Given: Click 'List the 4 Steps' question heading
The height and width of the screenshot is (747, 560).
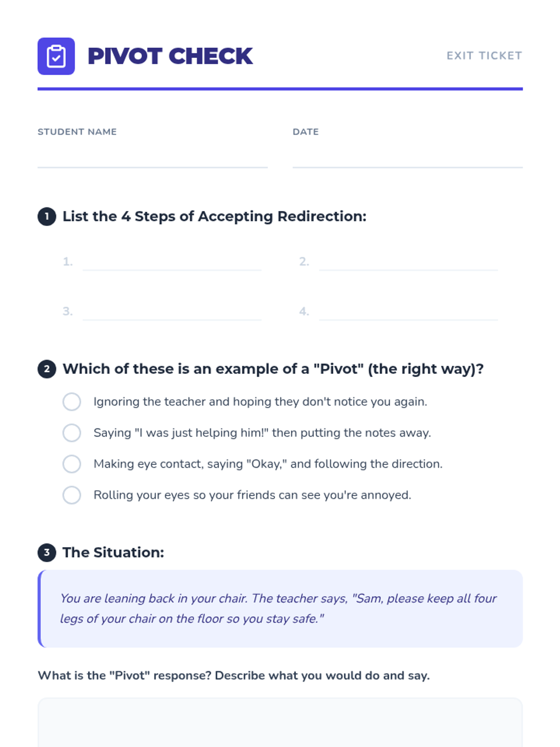Looking at the screenshot, I should pos(214,217).
